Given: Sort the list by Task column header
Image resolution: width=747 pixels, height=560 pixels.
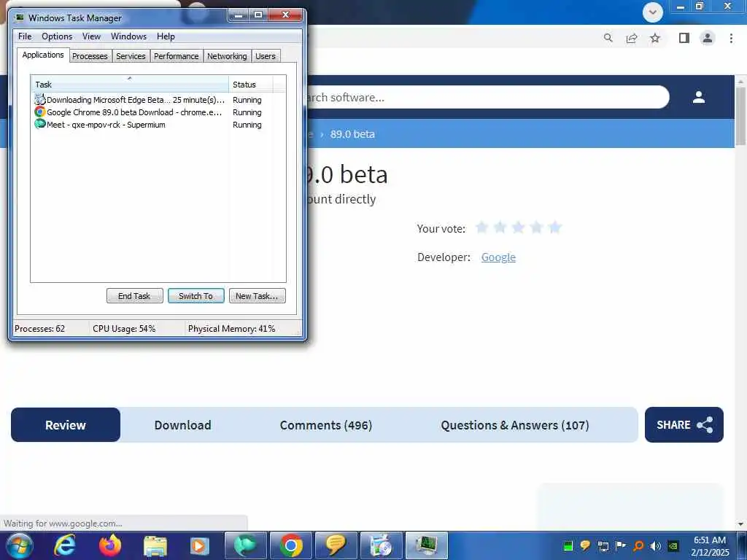Looking at the screenshot, I should (x=130, y=85).
